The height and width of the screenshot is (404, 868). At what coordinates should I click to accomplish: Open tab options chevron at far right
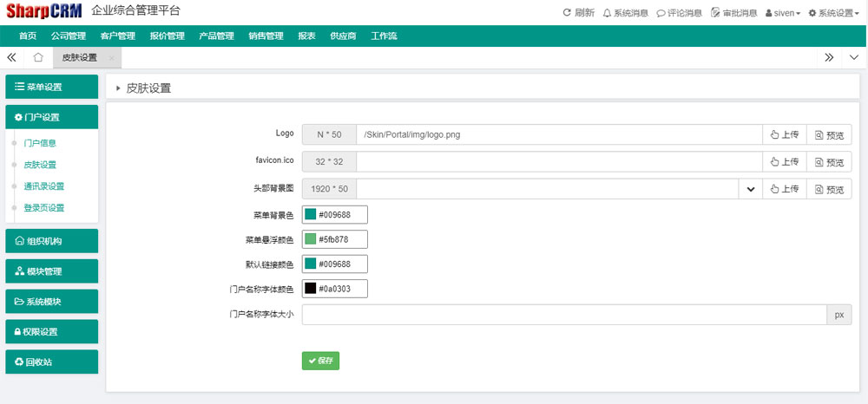[854, 57]
